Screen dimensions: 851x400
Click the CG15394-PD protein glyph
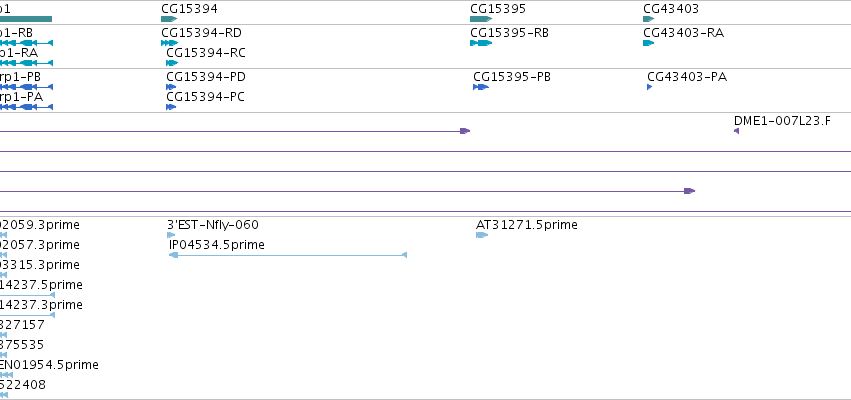click(x=171, y=87)
